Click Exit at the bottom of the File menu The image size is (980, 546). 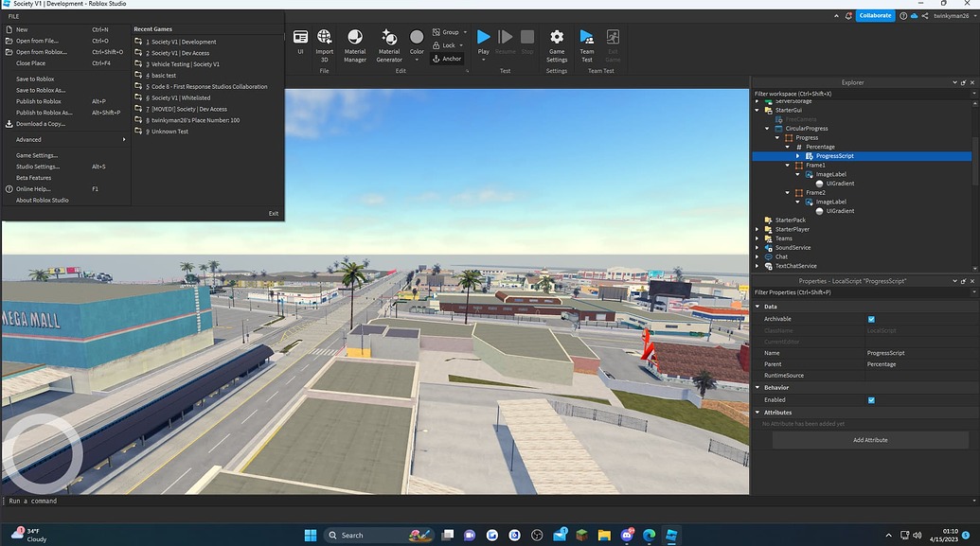pyautogui.click(x=274, y=213)
